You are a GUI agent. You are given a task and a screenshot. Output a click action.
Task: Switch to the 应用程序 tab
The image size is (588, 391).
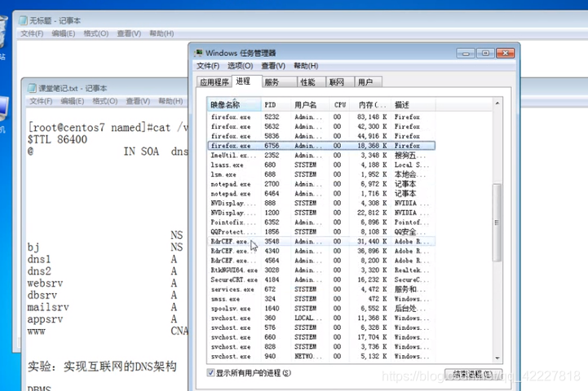[x=214, y=82]
